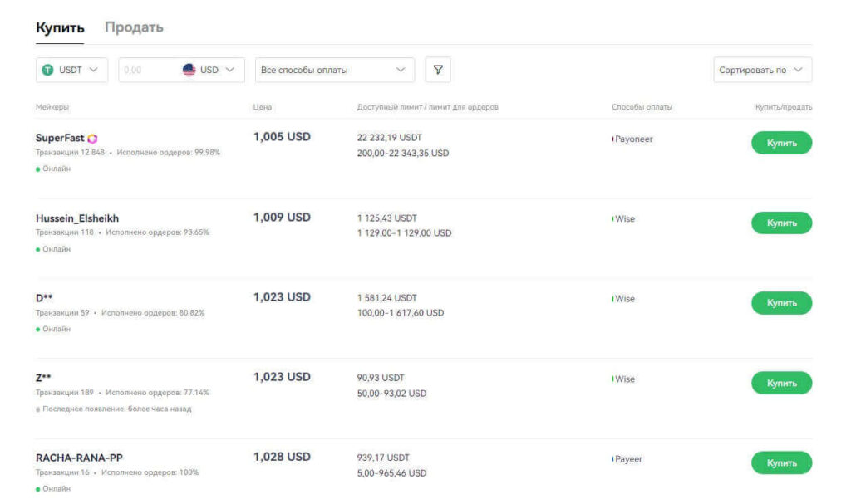Select the 'Купить' tab
The height and width of the screenshot is (504, 851).
pyautogui.click(x=60, y=27)
